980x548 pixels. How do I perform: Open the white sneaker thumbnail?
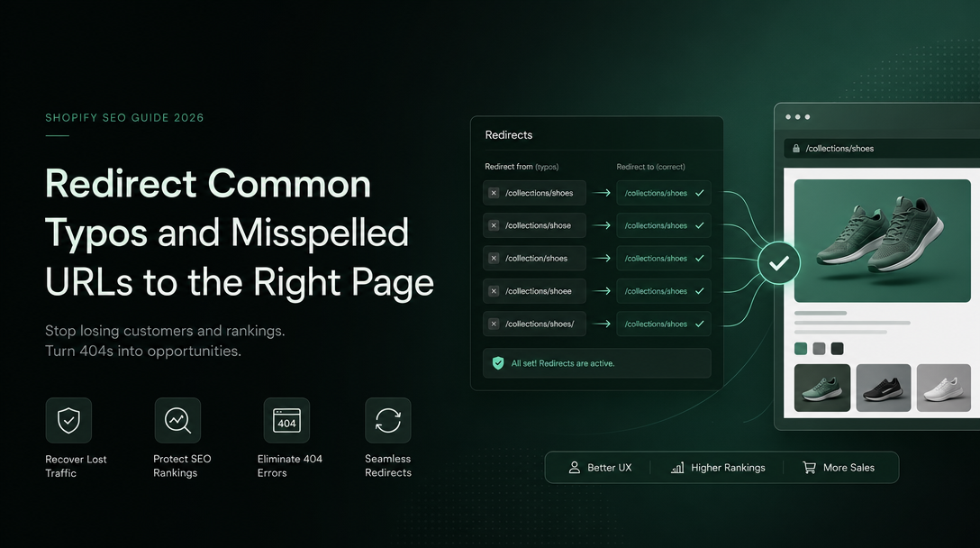point(944,388)
